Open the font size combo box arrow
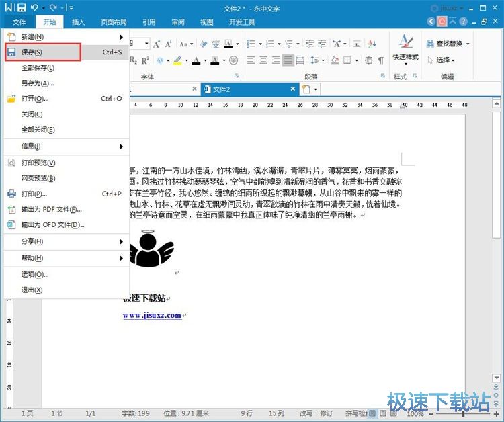Image resolution: width=504 pixels, height=422 pixels. point(146,44)
